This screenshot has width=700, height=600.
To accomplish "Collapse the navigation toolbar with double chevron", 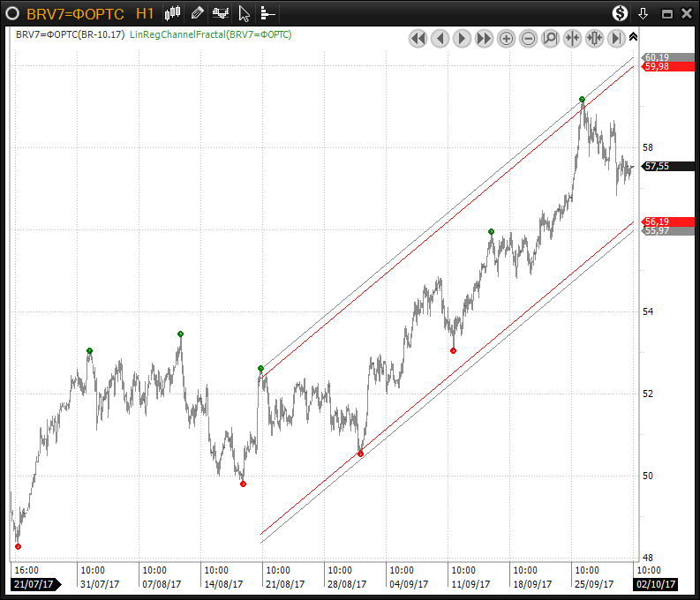I will (633, 37).
